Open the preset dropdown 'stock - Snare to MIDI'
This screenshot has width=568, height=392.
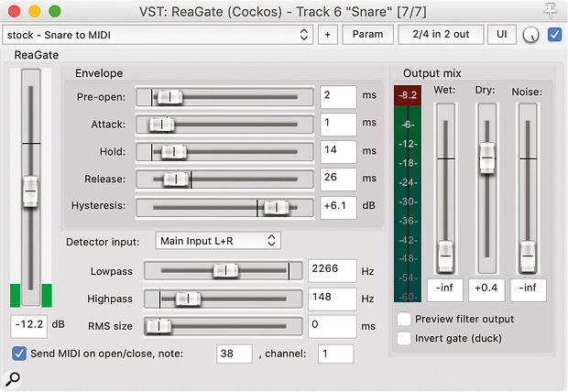pos(158,35)
